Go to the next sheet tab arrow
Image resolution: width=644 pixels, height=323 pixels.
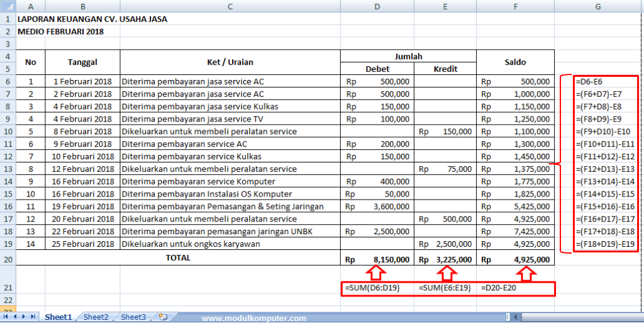24,317
